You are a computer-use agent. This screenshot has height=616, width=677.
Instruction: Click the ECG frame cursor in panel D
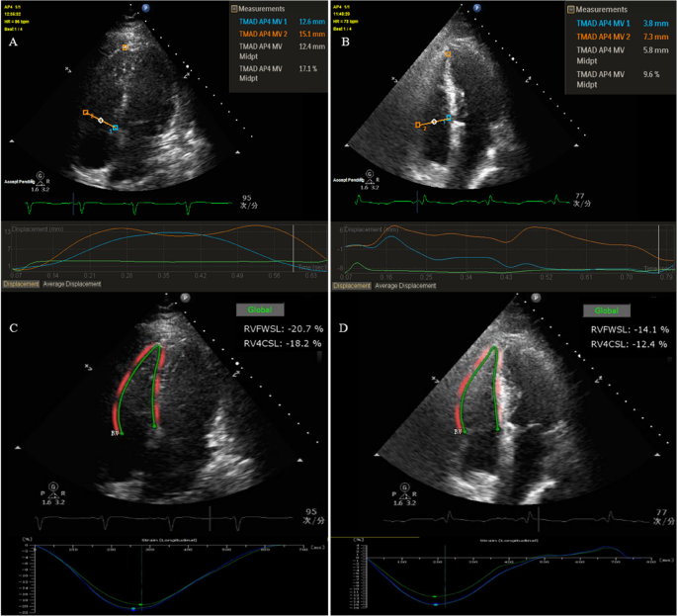pos(539,519)
